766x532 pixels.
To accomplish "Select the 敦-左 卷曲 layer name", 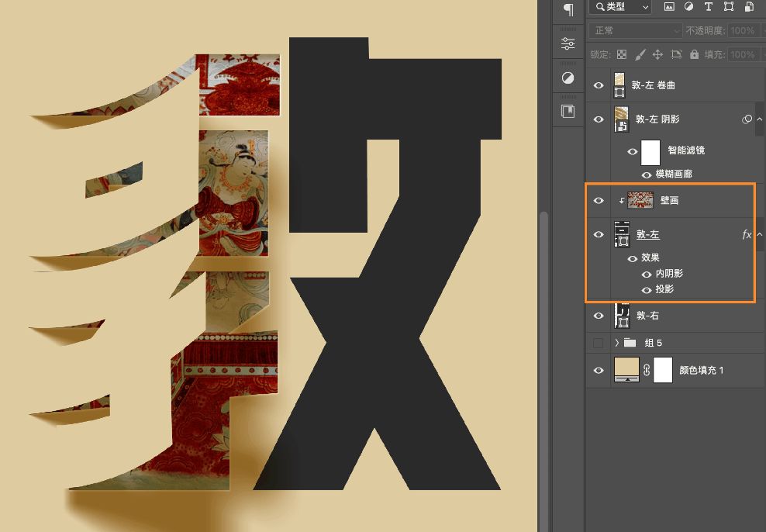I will [653, 85].
